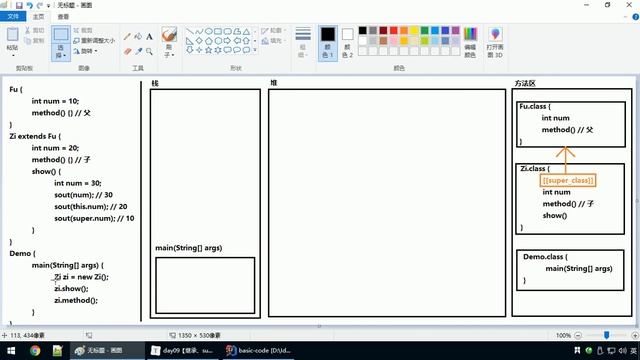Choose the right arrow shape

[227, 41]
